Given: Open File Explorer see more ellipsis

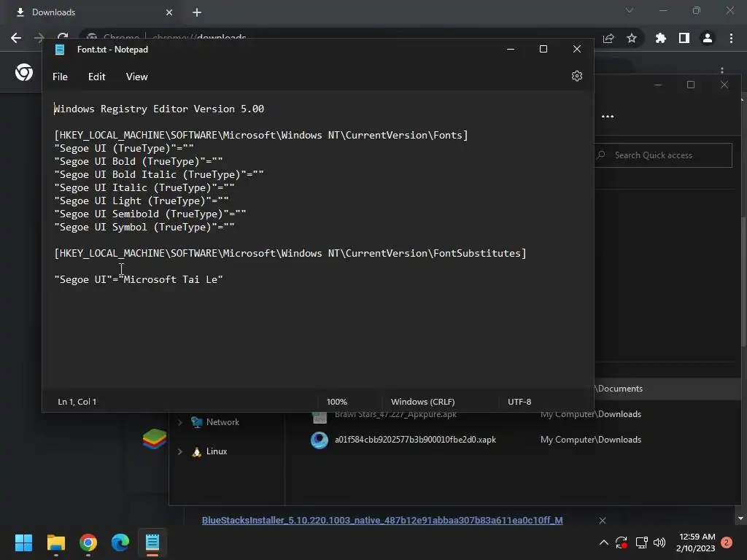Looking at the screenshot, I should (x=608, y=116).
